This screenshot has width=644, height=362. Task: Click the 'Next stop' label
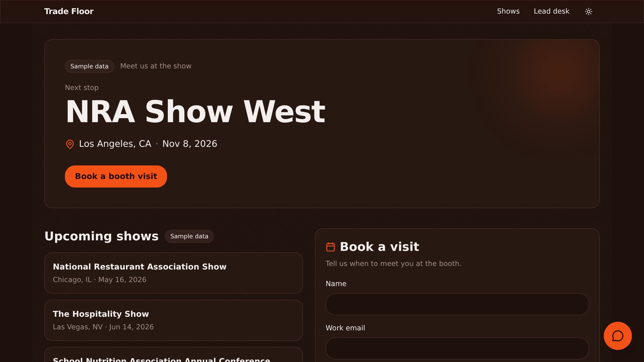82,88
